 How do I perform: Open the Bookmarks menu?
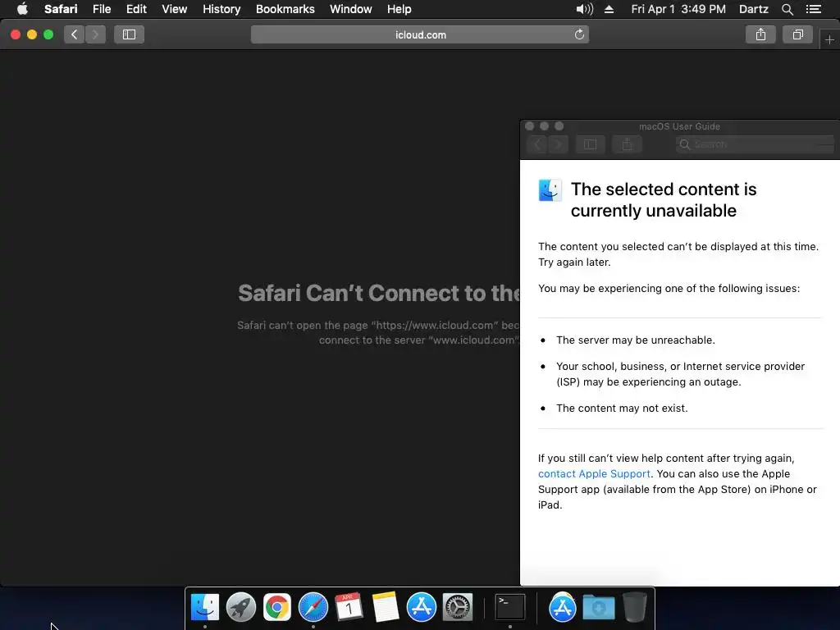coord(285,9)
